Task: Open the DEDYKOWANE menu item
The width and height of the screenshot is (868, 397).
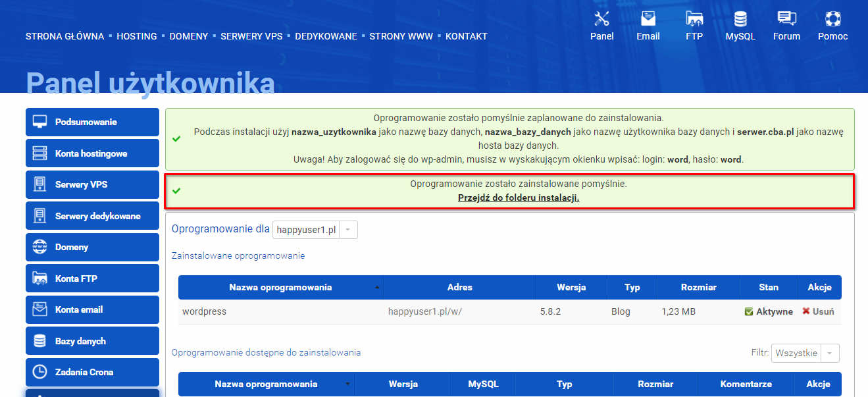Action: pyautogui.click(x=326, y=36)
